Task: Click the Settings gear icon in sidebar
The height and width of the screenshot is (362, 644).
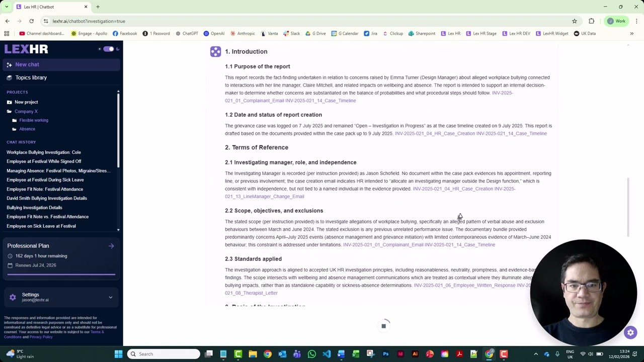Action: (13, 297)
